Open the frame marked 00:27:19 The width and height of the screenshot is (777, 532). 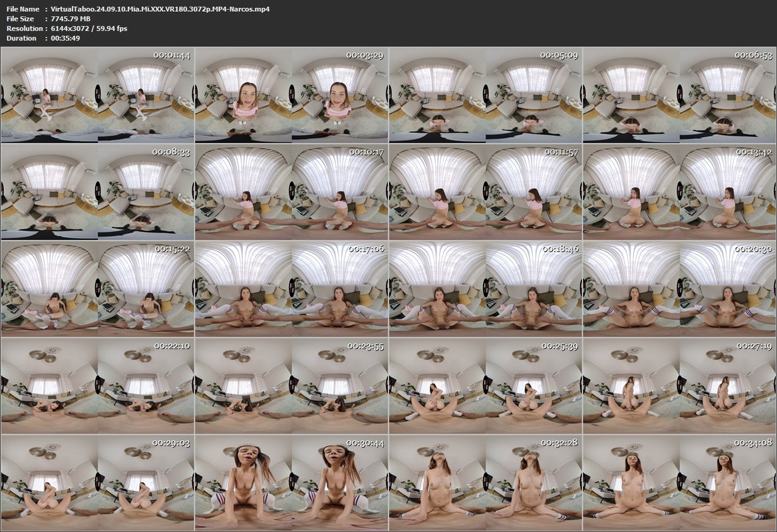coord(679,386)
